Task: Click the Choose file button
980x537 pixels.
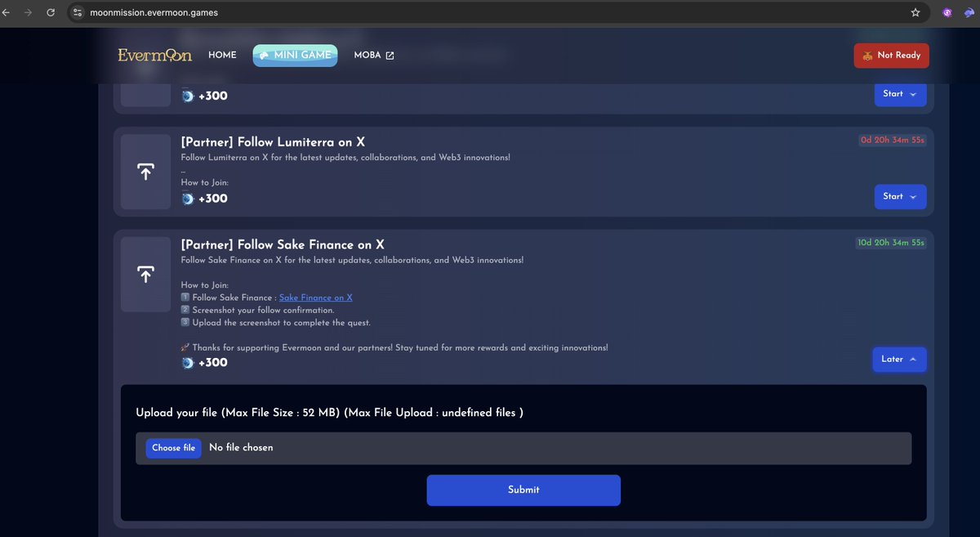Action: [x=173, y=448]
